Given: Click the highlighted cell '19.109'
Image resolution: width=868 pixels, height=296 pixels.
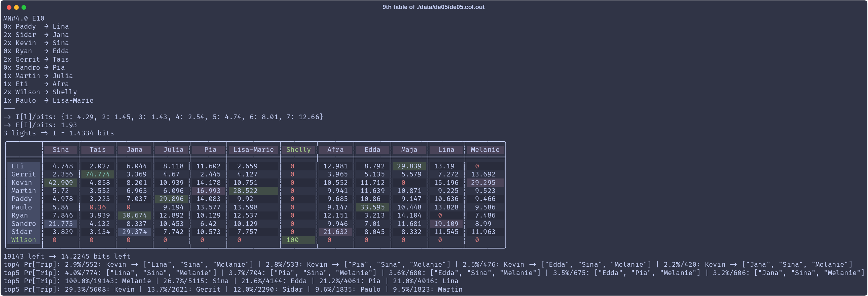Looking at the screenshot, I should coord(446,224).
